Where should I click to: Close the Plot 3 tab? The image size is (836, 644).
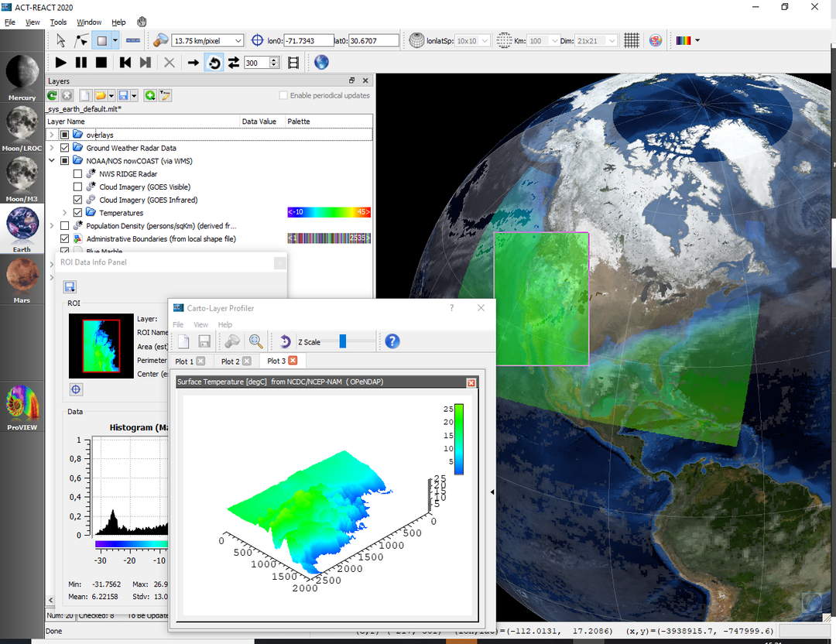(293, 361)
